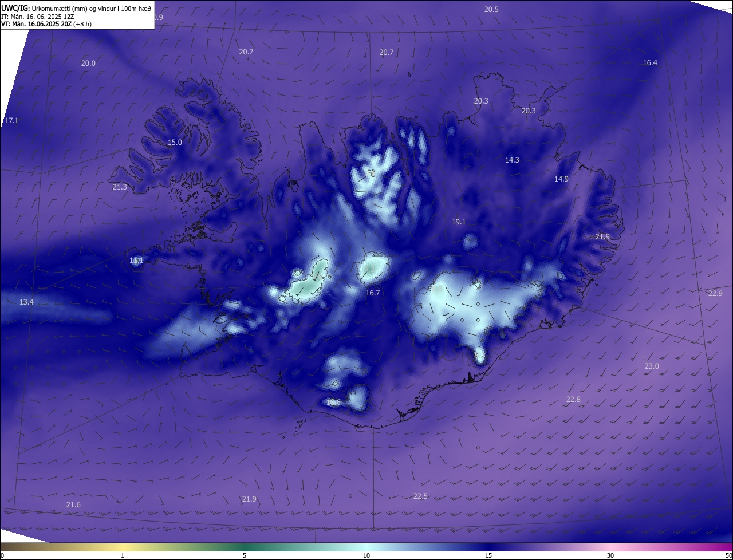The height and width of the screenshot is (560, 733).
Task: Click the 17.1 value on the map
Action: [x=11, y=121]
